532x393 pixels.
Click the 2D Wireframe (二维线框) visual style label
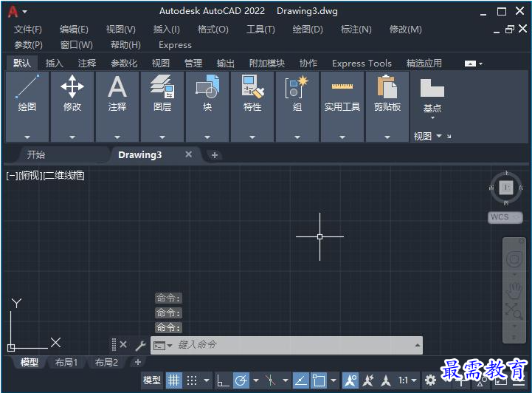(x=63, y=176)
